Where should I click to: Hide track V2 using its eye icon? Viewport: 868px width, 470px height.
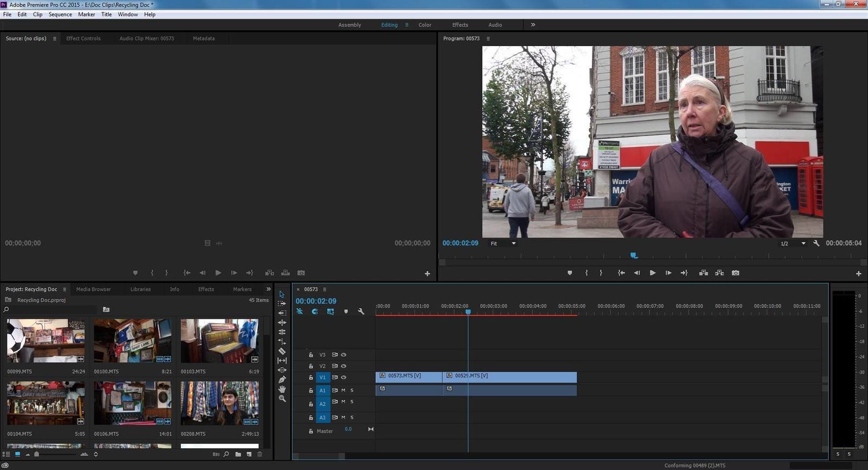[x=343, y=366]
